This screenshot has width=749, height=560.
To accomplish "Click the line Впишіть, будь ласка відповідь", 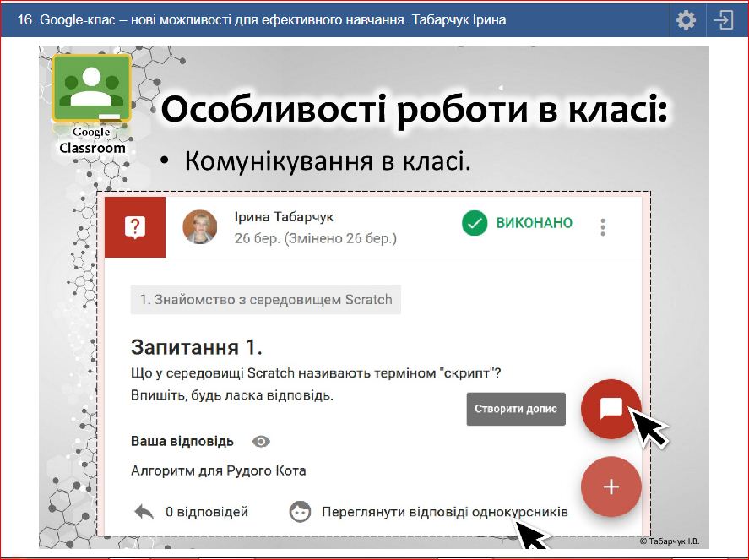I will pos(231,395).
